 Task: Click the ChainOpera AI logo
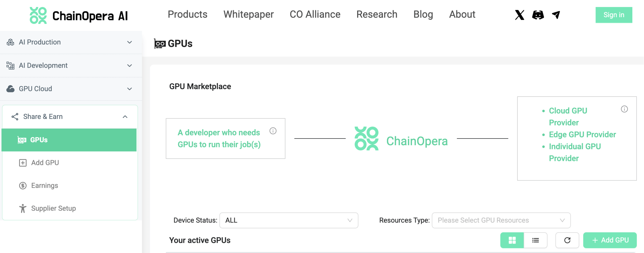79,15
